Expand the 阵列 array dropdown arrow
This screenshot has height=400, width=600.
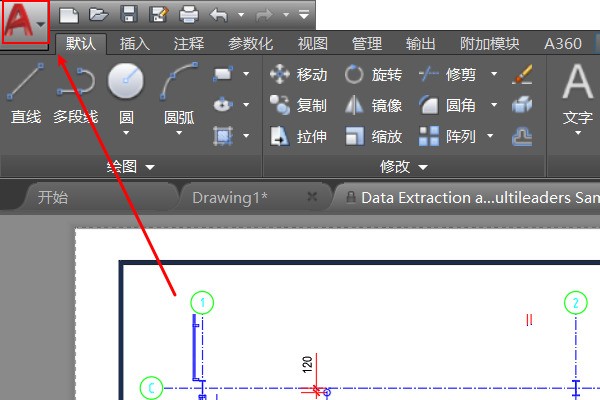click(x=490, y=136)
